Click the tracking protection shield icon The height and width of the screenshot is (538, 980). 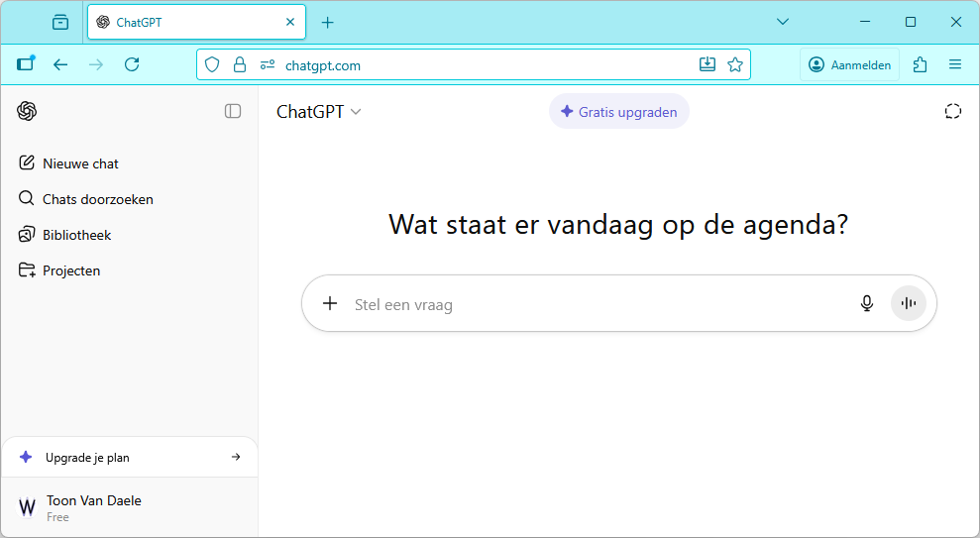point(212,65)
